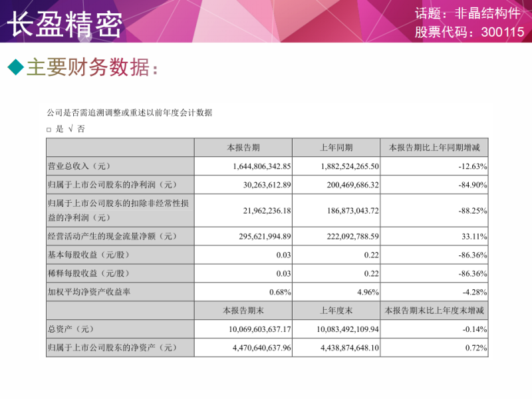Click the 话题：非晶结构件 header text
The width and height of the screenshot is (532, 399).
pos(467,13)
